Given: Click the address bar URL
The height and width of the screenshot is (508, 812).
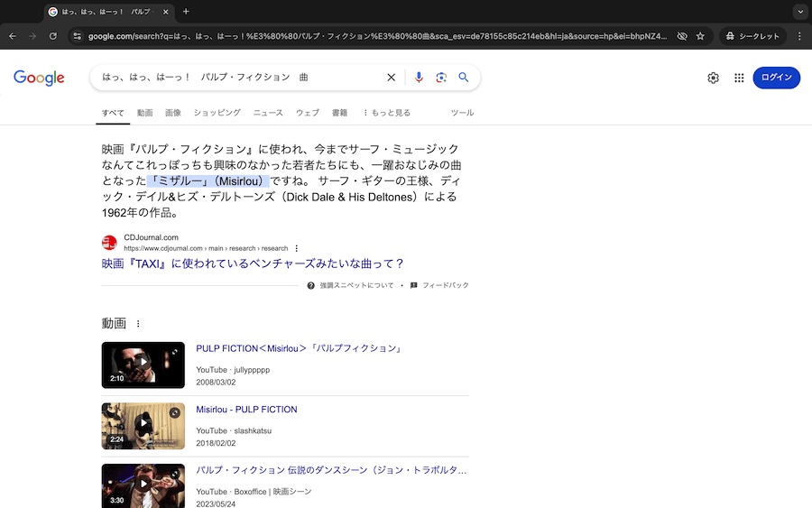Looking at the screenshot, I should click(377, 36).
